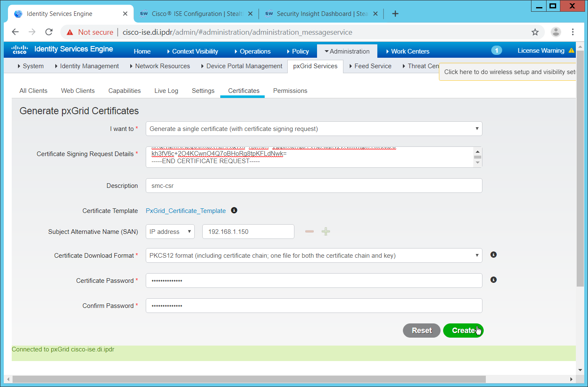Click info icon next to Certificate Download Format
The height and width of the screenshot is (387, 588).
(493, 255)
